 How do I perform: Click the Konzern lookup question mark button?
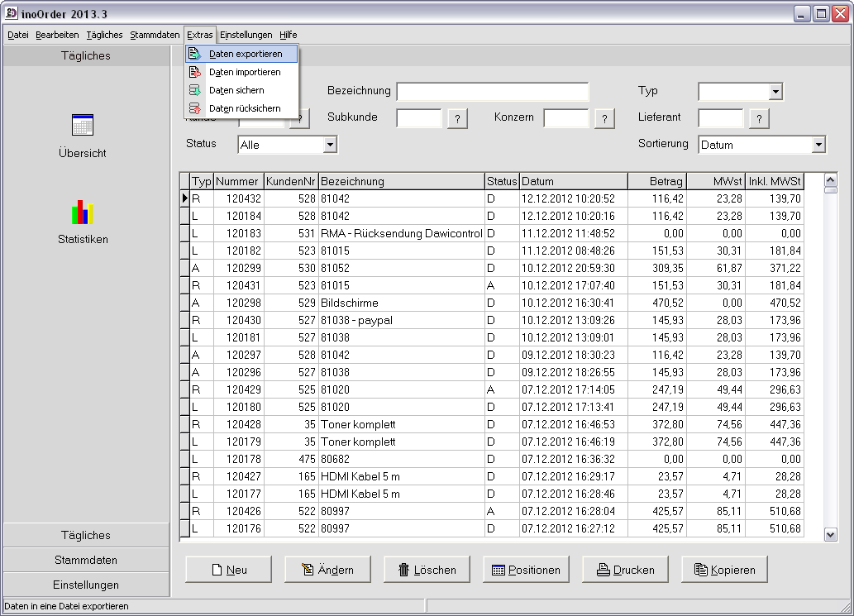(604, 118)
